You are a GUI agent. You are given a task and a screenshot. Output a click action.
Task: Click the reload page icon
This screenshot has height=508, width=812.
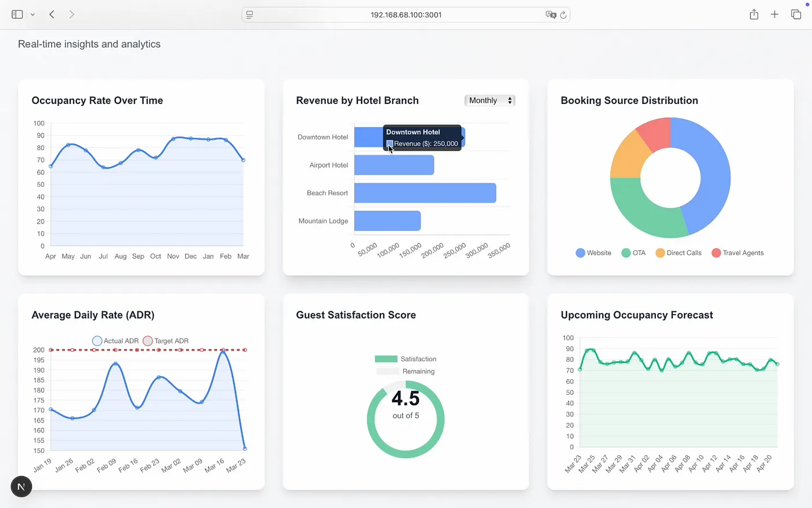[563, 15]
